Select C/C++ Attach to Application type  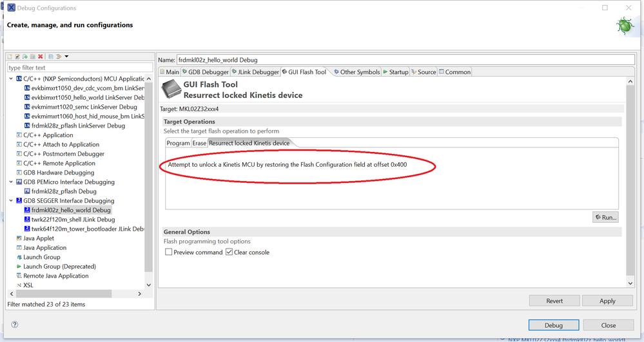[x=57, y=144]
